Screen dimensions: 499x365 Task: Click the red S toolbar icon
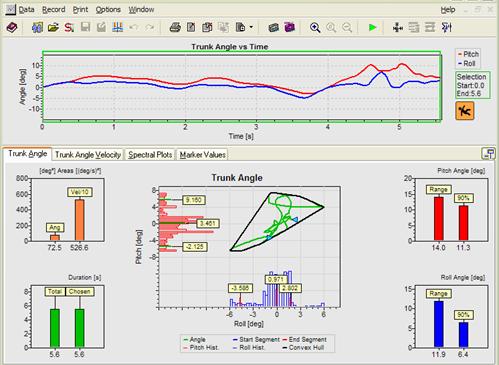coord(69,27)
